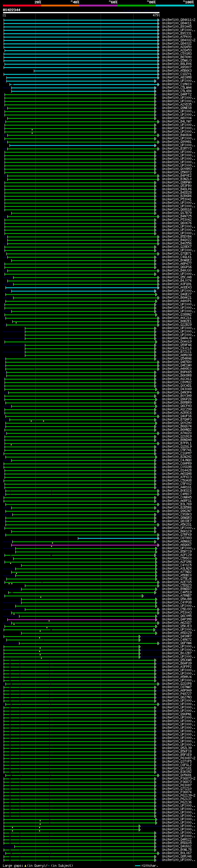Select hit label UniRef100_Q4SHR7
The image size is (197, 868).
coord(177,636)
